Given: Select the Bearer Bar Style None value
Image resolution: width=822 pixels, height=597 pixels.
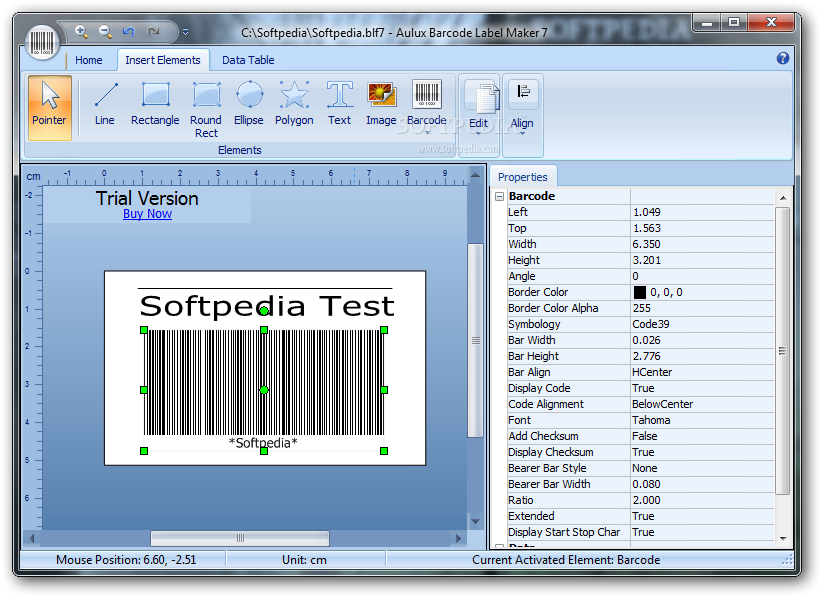Looking at the screenshot, I should click(x=702, y=468).
